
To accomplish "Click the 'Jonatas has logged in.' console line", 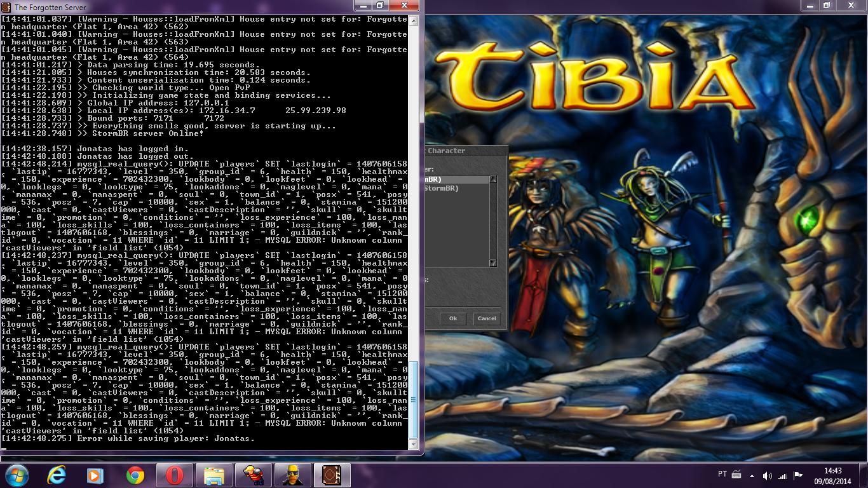I will [95, 149].
